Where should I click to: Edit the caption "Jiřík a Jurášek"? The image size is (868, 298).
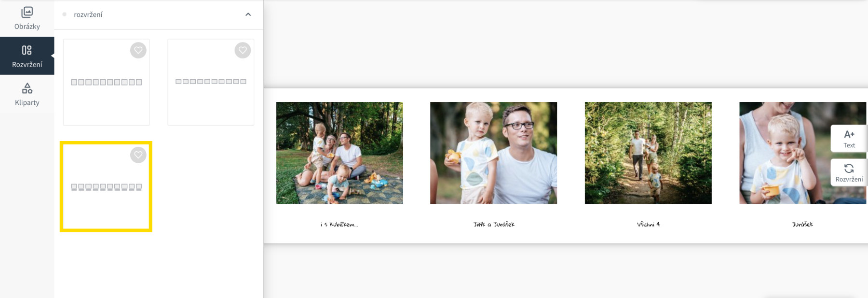coord(494,224)
